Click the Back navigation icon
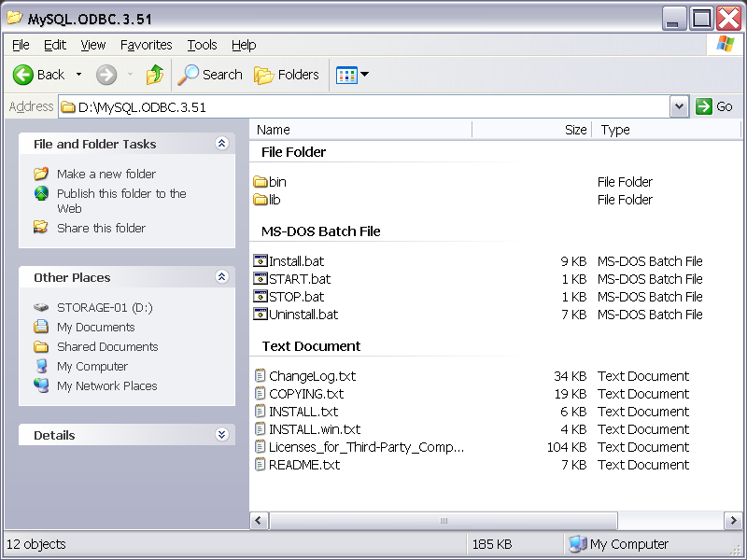 click(x=25, y=75)
